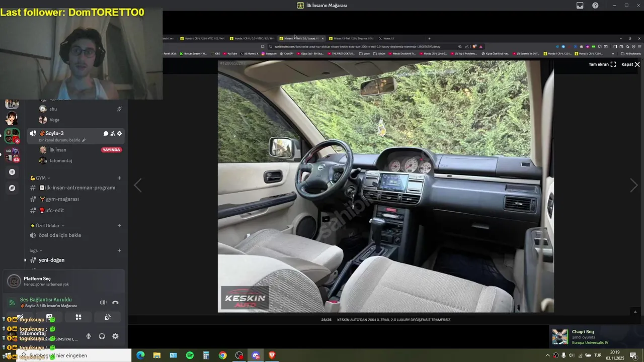The height and width of the screenshot is (362, 644).
Task: Open a new browser tab
Action: 429,38
